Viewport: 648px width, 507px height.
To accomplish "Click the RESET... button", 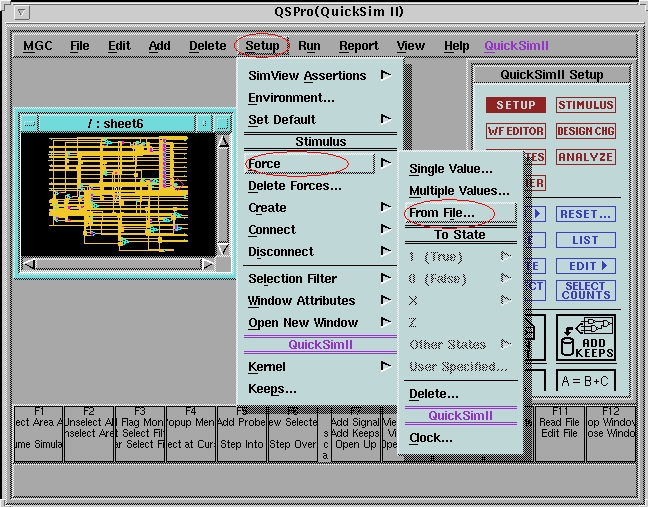I will (x=586, y=214).
